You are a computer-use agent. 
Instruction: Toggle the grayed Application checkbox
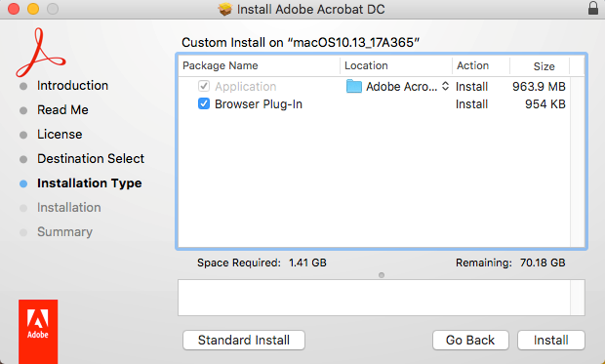point(204,86)
